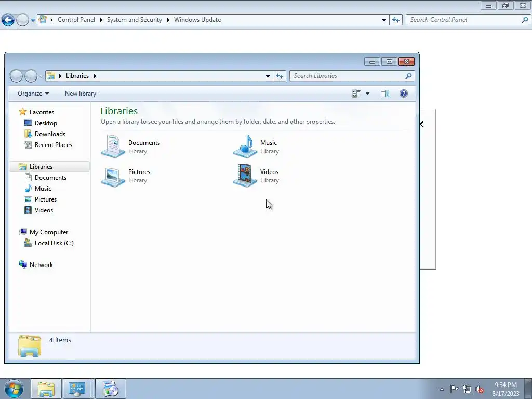Screen dimensions: 532x399
Task: Open recent pages dropdown in Control Panel window
Action: click(33, 20)
